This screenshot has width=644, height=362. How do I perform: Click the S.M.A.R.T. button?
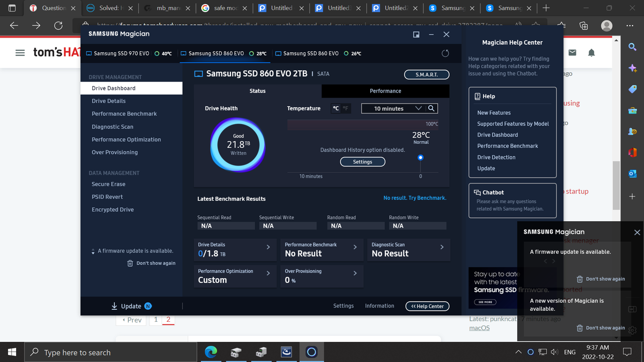click(x=427, y=74)
